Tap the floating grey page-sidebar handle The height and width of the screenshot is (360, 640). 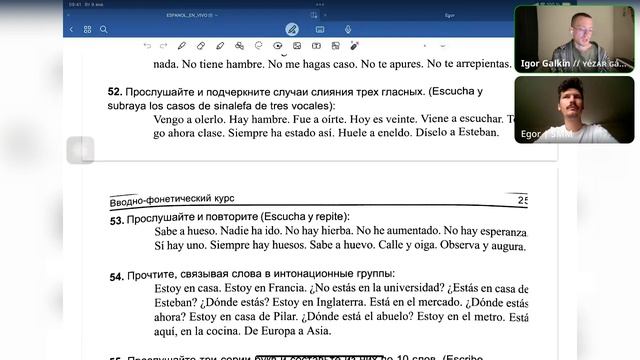pos(80,150)
